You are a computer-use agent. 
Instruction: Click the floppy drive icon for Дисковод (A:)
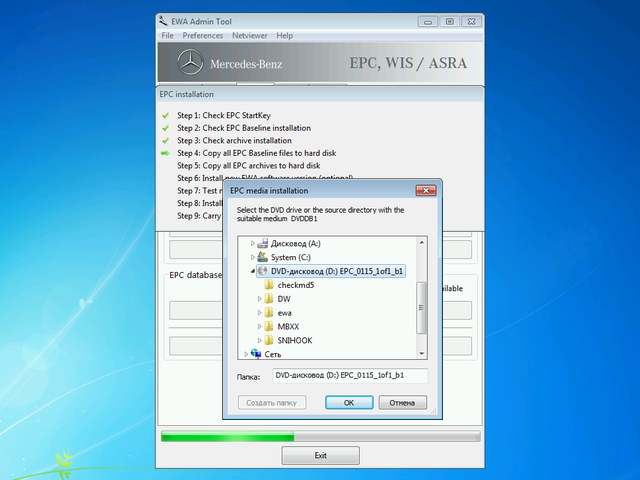click(x=262, y=244)
